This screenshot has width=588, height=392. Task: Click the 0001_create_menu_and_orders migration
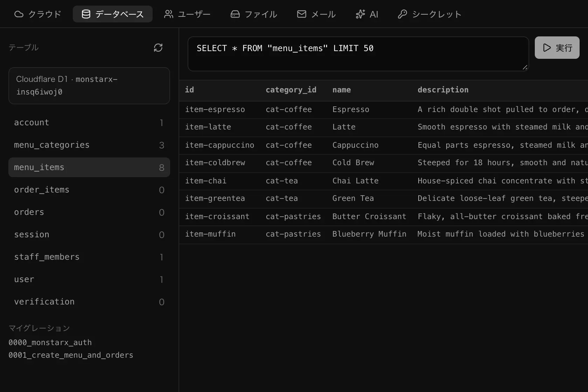click(71, 355)
